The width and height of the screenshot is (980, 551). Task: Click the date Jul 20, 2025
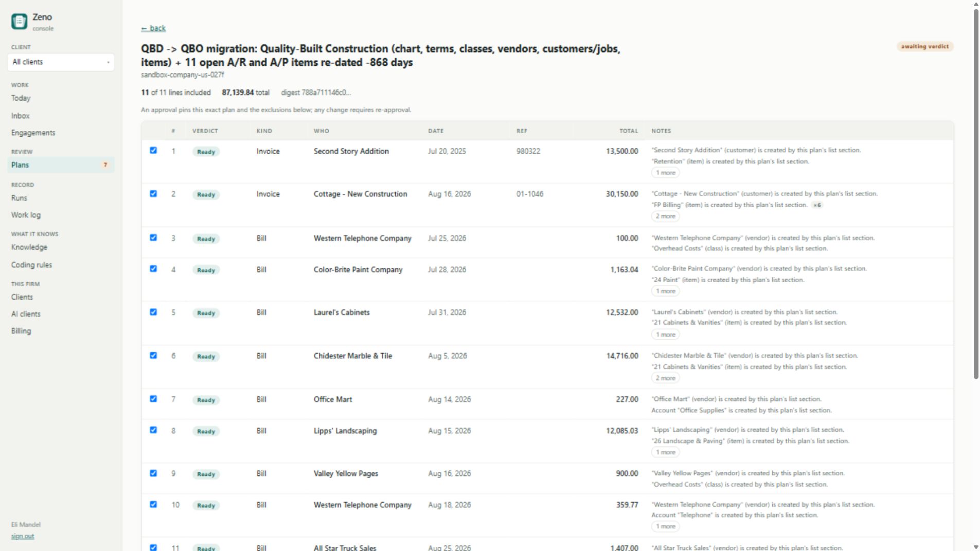(x=447, y=151)
